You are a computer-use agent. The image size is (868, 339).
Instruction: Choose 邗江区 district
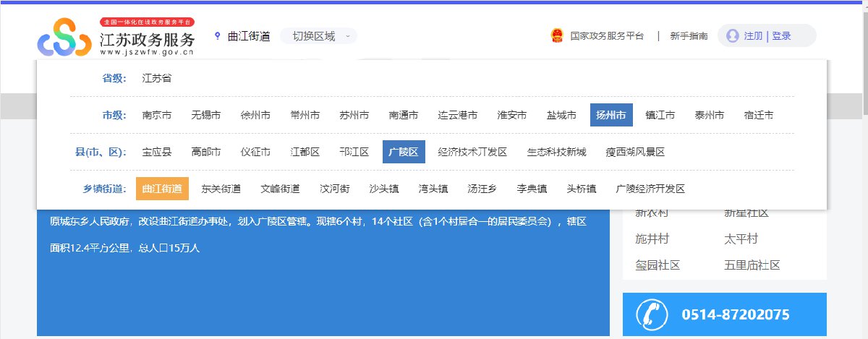point(354,152)
